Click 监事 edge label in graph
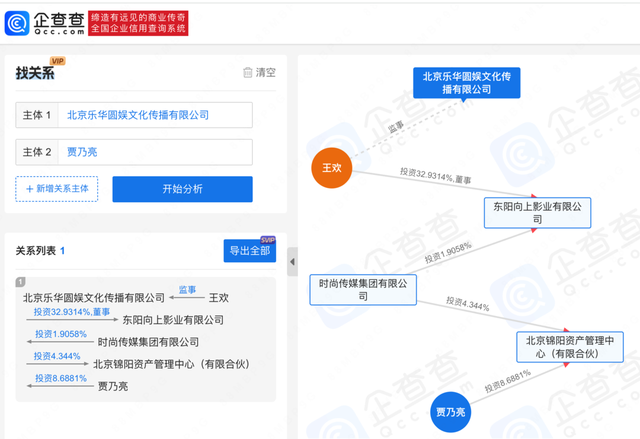Viewport: 640px width, 439px height. pyautogui.click(x=396, y=127)
